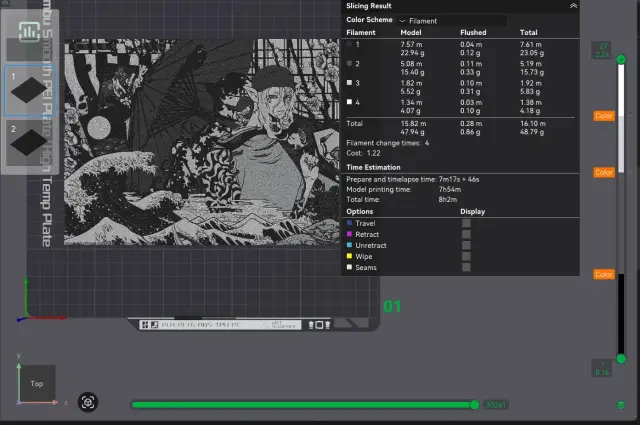Click the Filament column header
Screen dimensions: 640x425
[x=361, y=32]
